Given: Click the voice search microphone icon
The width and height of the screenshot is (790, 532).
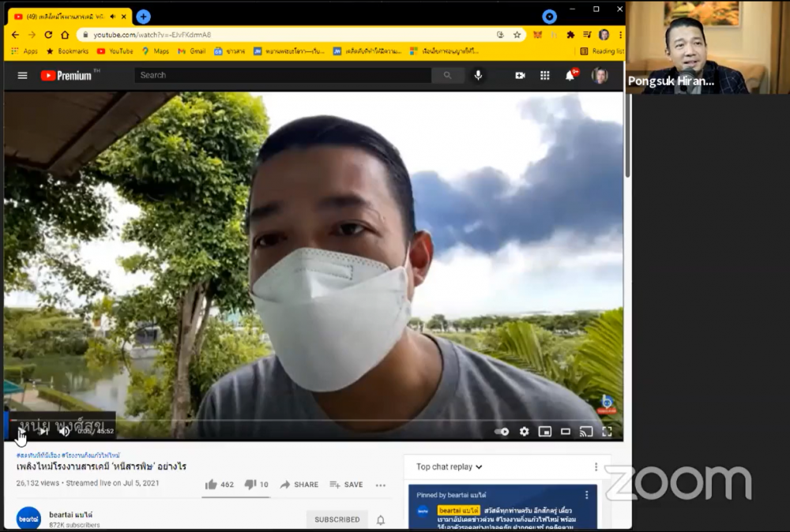Looking at the screenshot, I should (x=478, y=76).
